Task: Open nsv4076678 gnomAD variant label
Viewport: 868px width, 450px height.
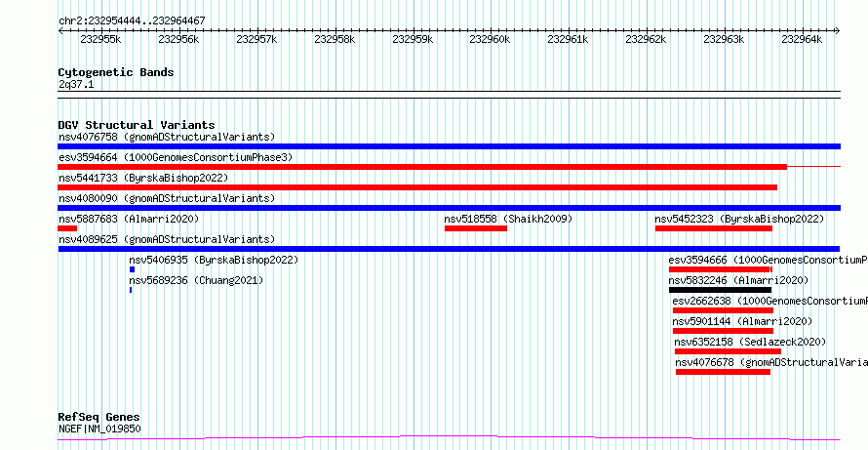Action: pyautogui.click(x=771, y=362)
